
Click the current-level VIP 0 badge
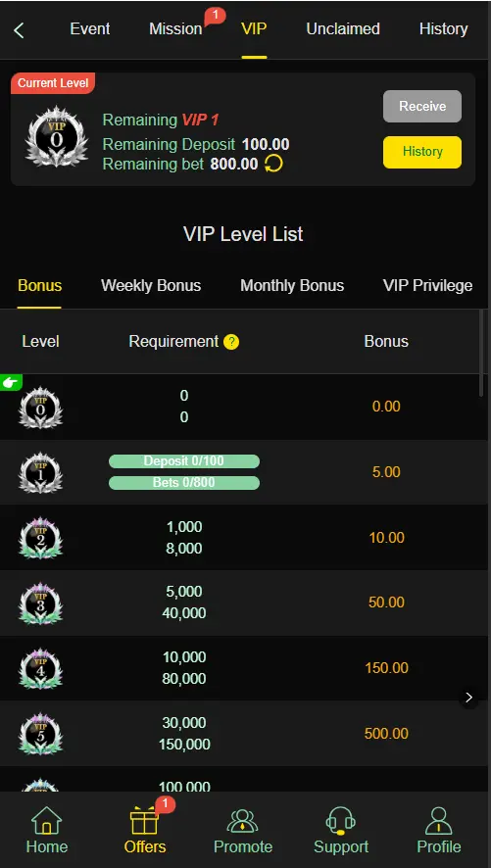point(57,137)
